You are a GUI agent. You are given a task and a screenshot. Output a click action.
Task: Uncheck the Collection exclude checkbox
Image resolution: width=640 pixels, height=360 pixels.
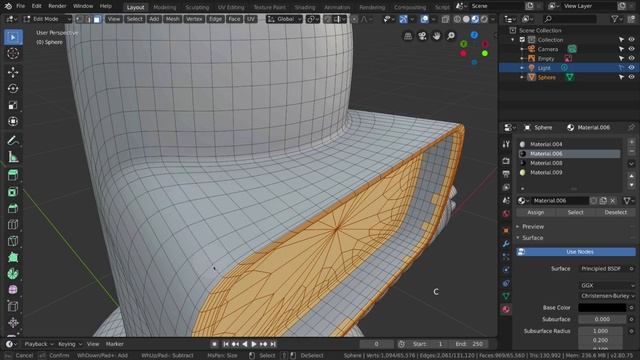522,40
